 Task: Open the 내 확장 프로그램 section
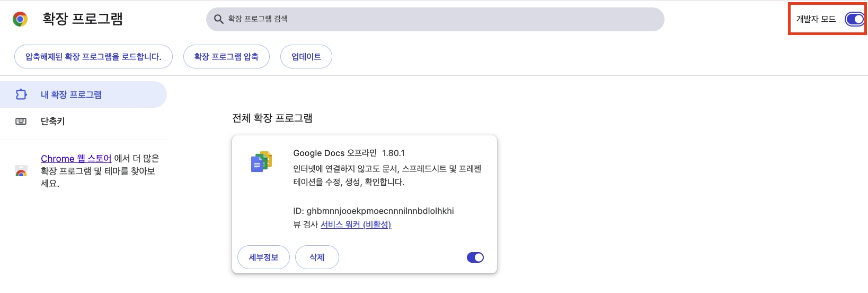point(83,94)
